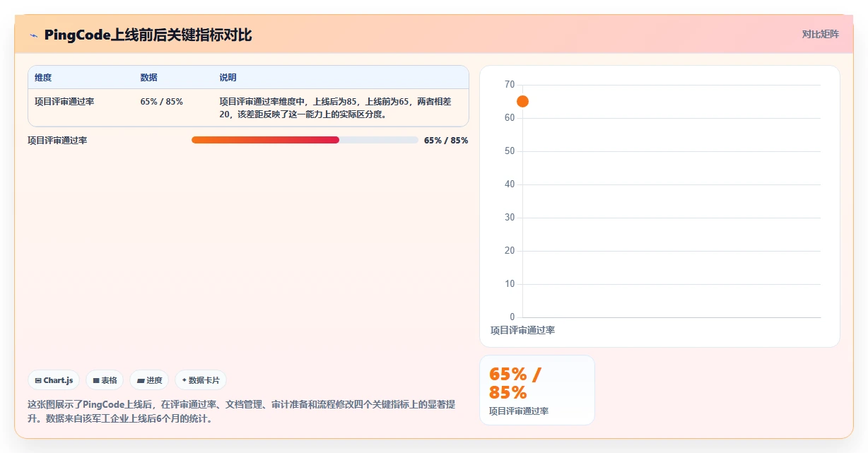Click the 对比矩阵 label in the header
This screenshot has height=453, width=868.
click(x=821, y=34)
